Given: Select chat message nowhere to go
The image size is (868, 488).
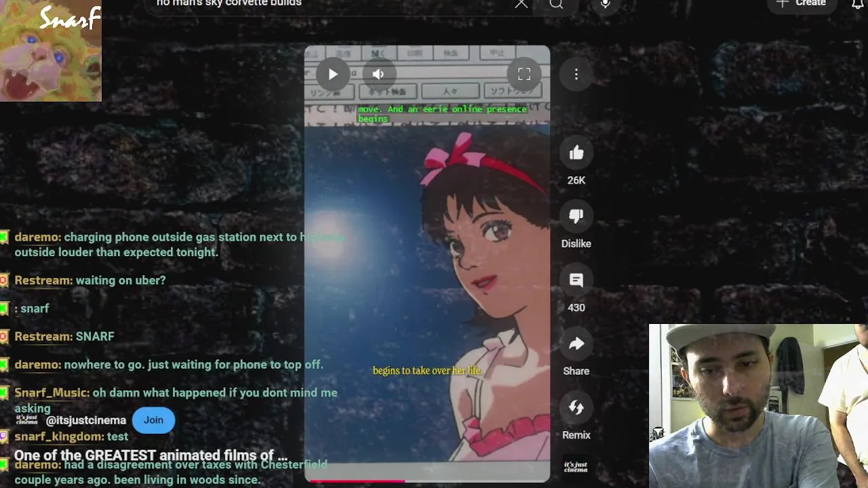Looking at the screenshot, I should pos(169,365).
